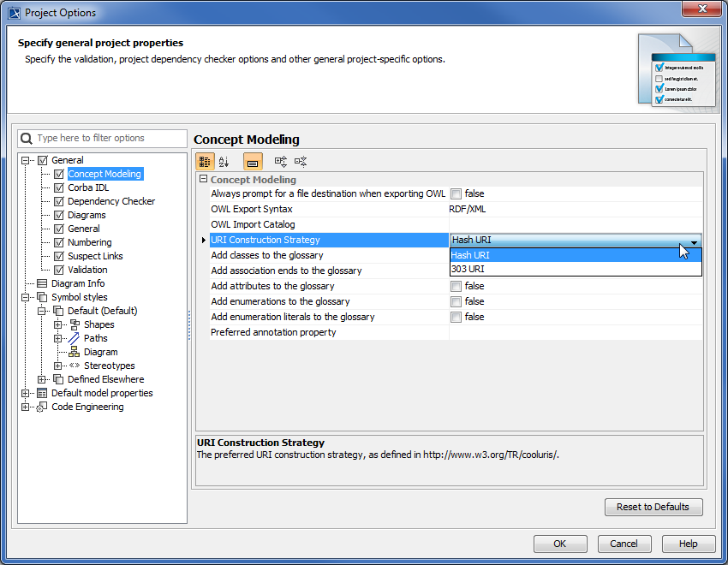Select Hash URI from the dropdown list
The image size is (728, 565).
tap(576, 255)
